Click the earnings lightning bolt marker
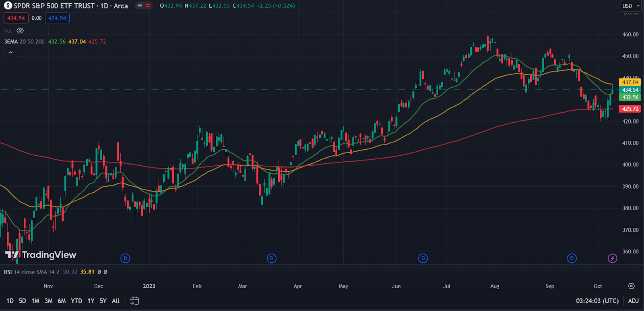Viewport: 644px width, 311px height. (x=612, y=258)
